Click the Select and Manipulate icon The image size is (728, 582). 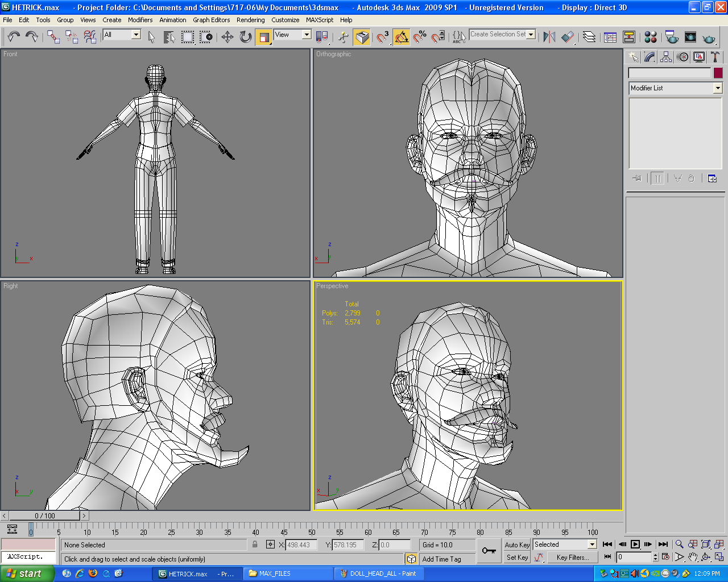pyautogui.click(x=344, y=37)
